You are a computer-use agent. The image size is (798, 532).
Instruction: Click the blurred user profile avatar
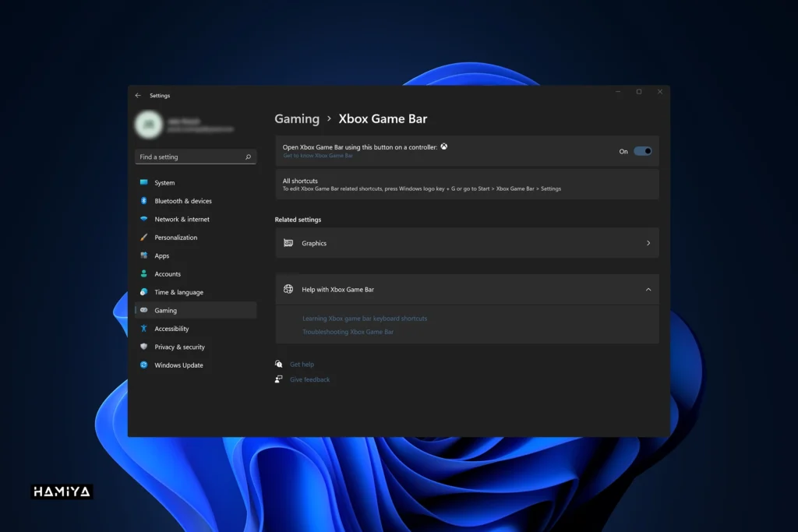pos(149,124)
